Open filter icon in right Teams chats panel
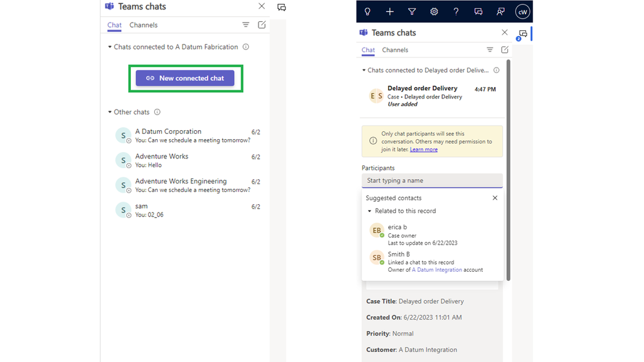Screen dimensions: 644x362 490,50
